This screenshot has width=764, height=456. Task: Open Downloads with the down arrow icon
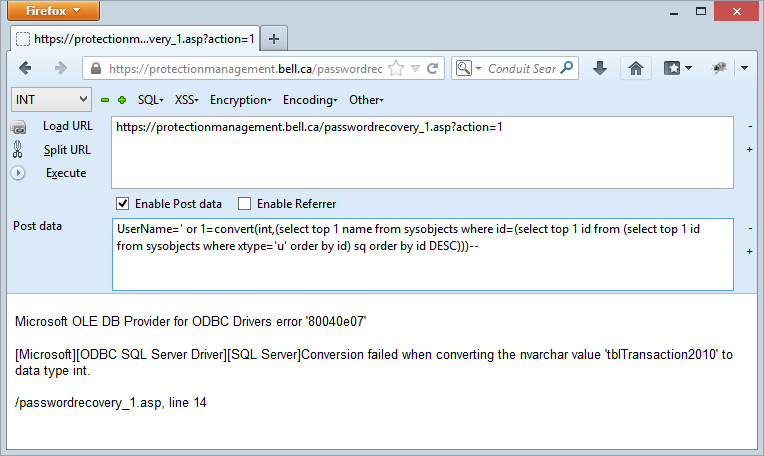click(x=600, y=68)
